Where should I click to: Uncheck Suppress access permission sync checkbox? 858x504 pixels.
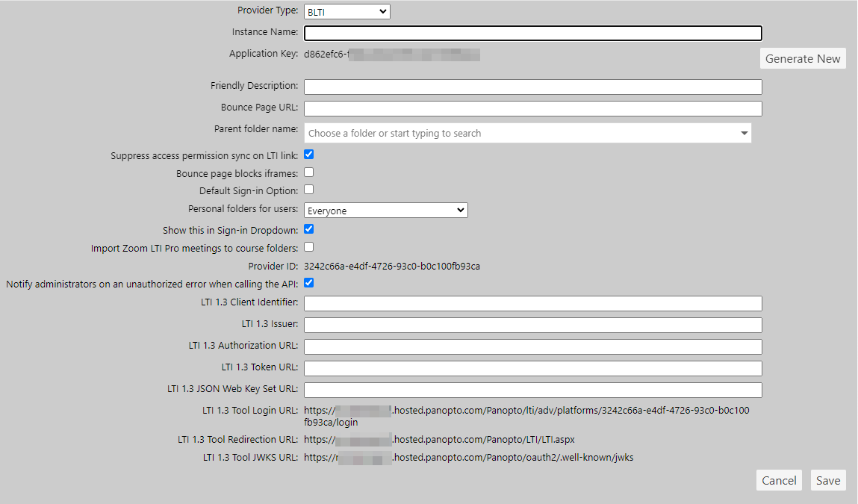pos(309,155)
